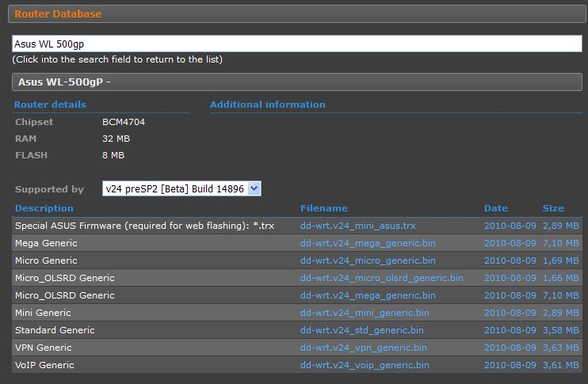The image size is (588, 384).
Task: Click the Additional information heading
Action: 267,105
